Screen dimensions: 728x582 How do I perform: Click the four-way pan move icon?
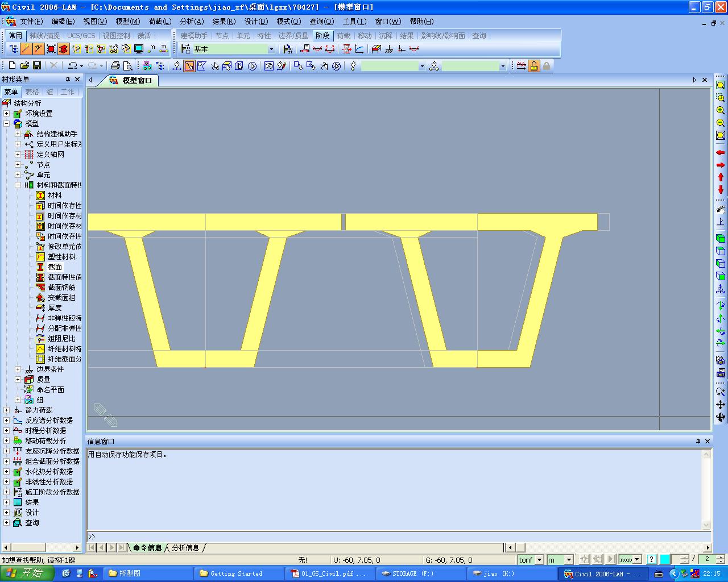(721, 405)
